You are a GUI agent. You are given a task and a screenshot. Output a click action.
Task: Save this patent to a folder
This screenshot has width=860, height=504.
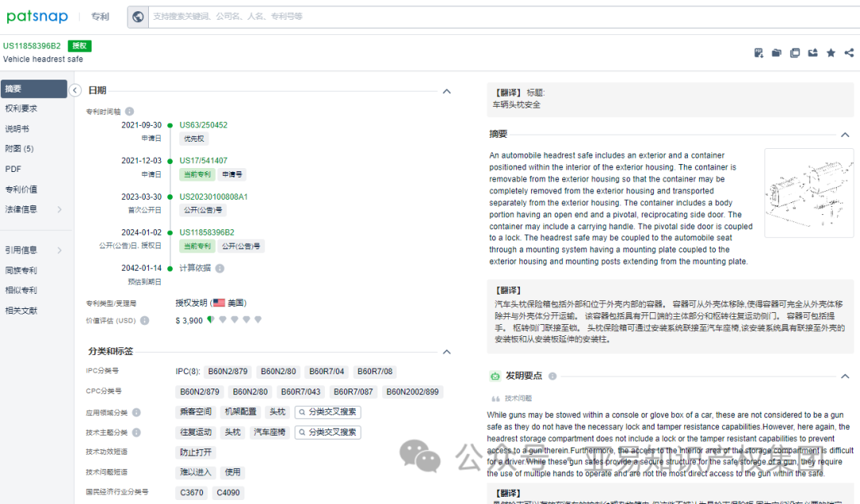[776, 53]
